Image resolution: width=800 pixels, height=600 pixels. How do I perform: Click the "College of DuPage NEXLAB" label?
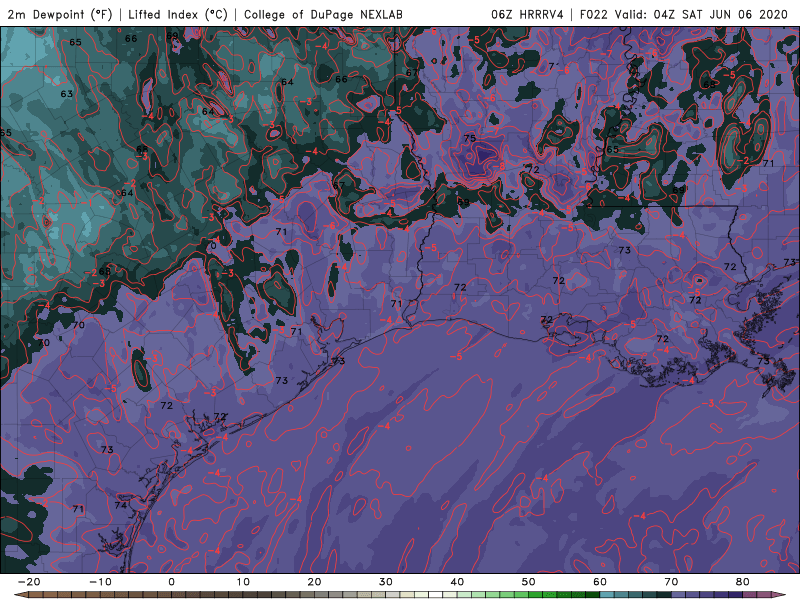pyautogui.click(x=323, y=14)
